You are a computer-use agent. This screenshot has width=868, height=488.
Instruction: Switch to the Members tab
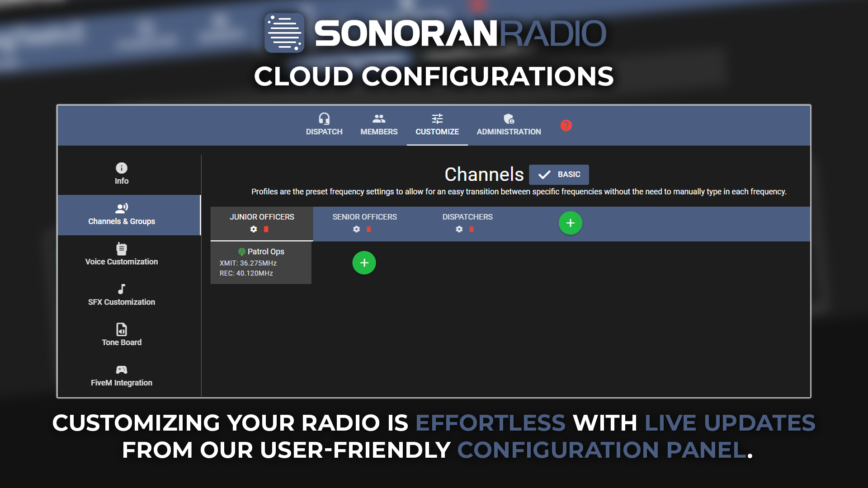click(379, 125)
